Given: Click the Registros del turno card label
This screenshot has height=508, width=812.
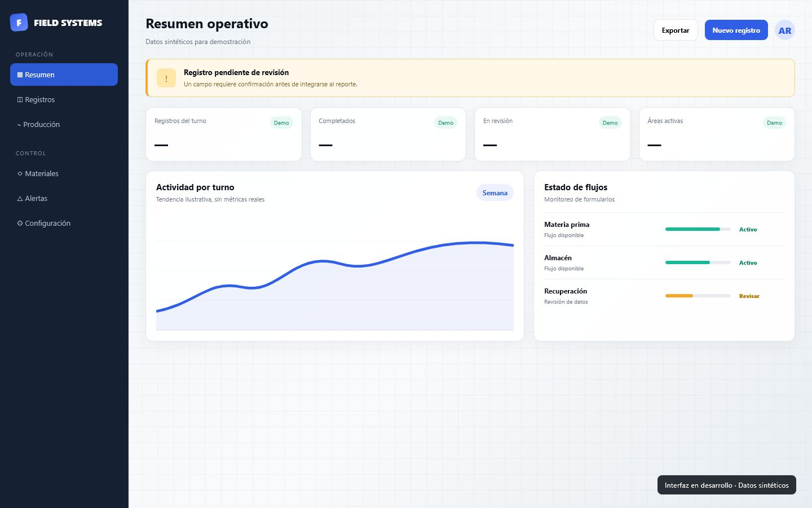Looking at the screenshot, I should point(180,121).
